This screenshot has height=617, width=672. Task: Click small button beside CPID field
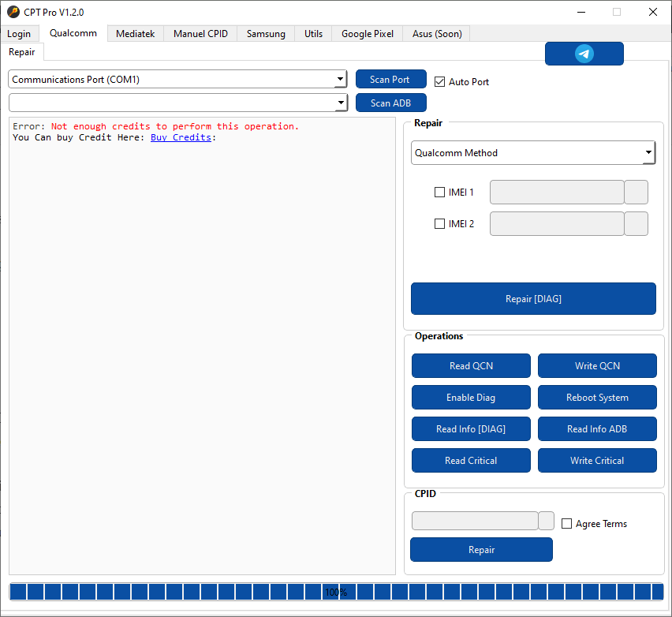tap(546, 521)
